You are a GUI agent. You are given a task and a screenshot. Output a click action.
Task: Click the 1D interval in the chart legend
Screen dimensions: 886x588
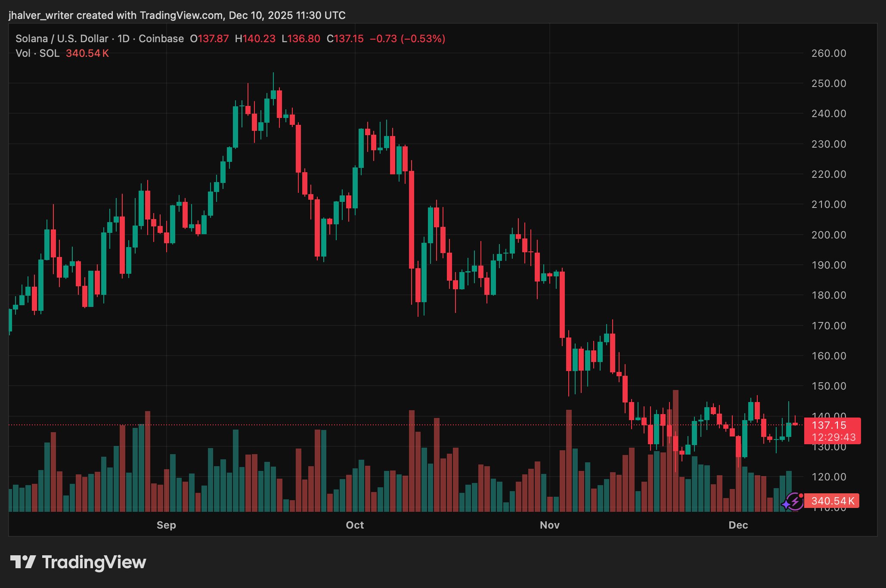pos(124,39)
